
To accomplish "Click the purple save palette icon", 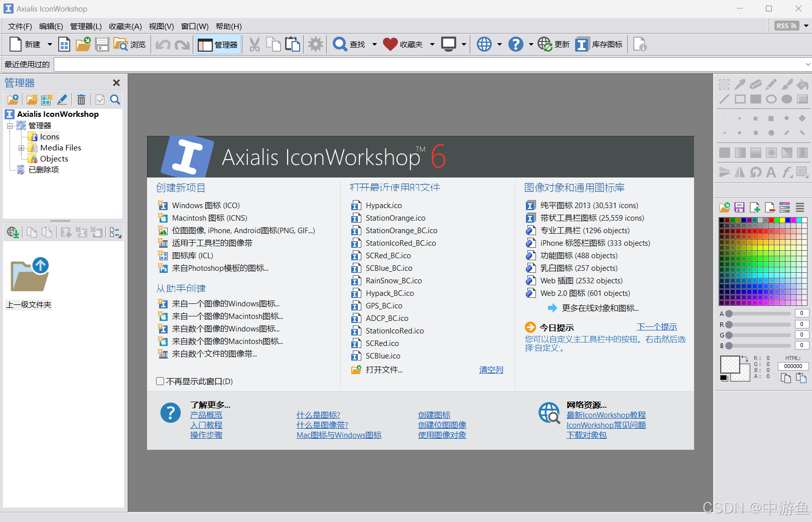I will pos(739,207).
